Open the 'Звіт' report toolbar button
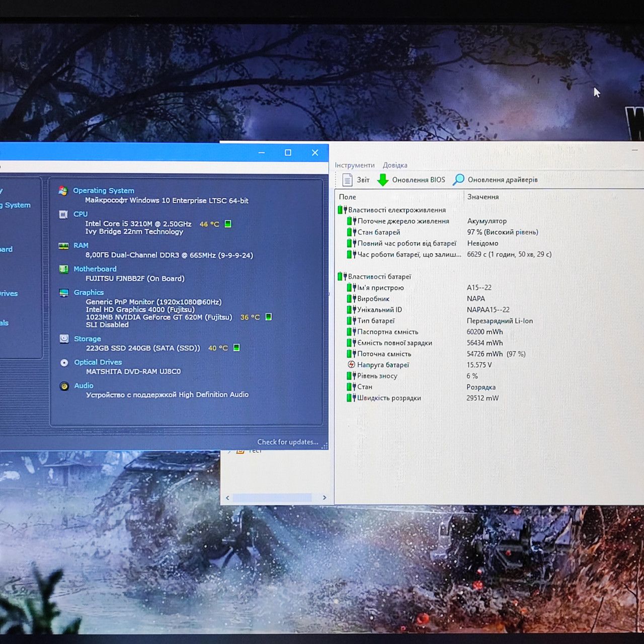This screenshot has width=644, height=644. (356, 180)
